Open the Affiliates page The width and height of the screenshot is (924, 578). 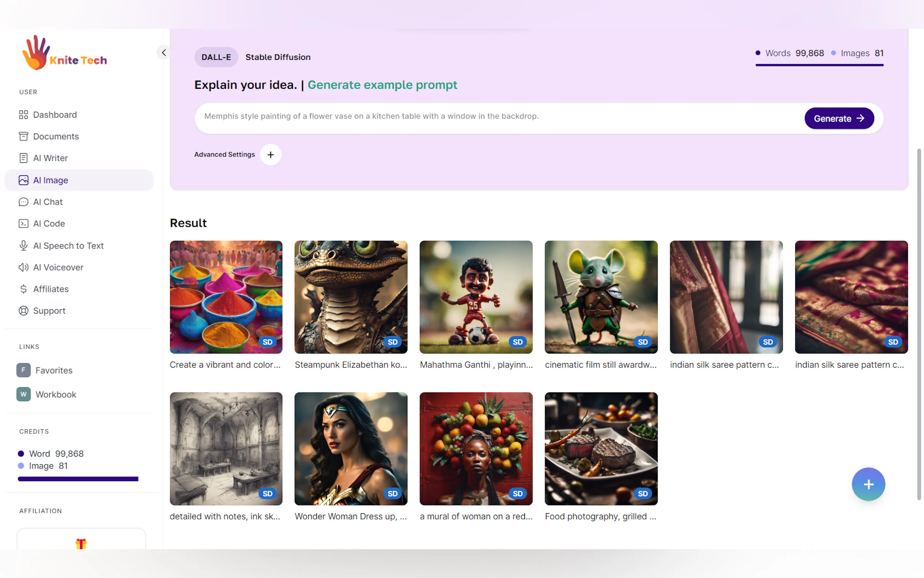point(51,289)
